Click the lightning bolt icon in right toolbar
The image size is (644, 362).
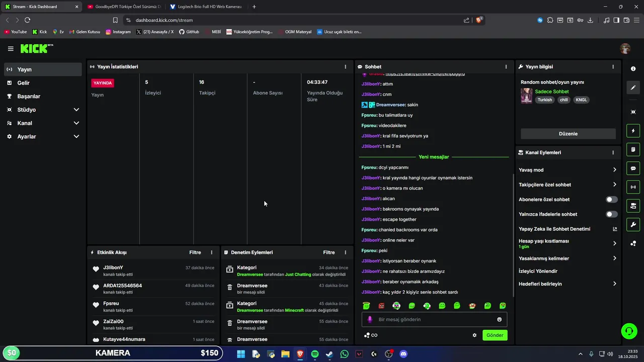point(633,131)
